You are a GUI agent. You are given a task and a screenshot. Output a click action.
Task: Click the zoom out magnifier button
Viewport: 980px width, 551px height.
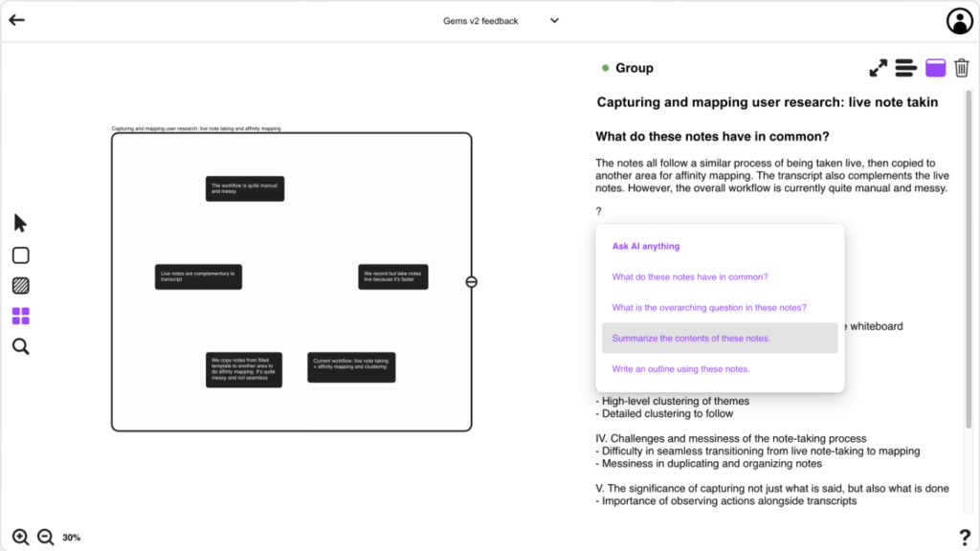pyautogui.click(x=45, y=537)
